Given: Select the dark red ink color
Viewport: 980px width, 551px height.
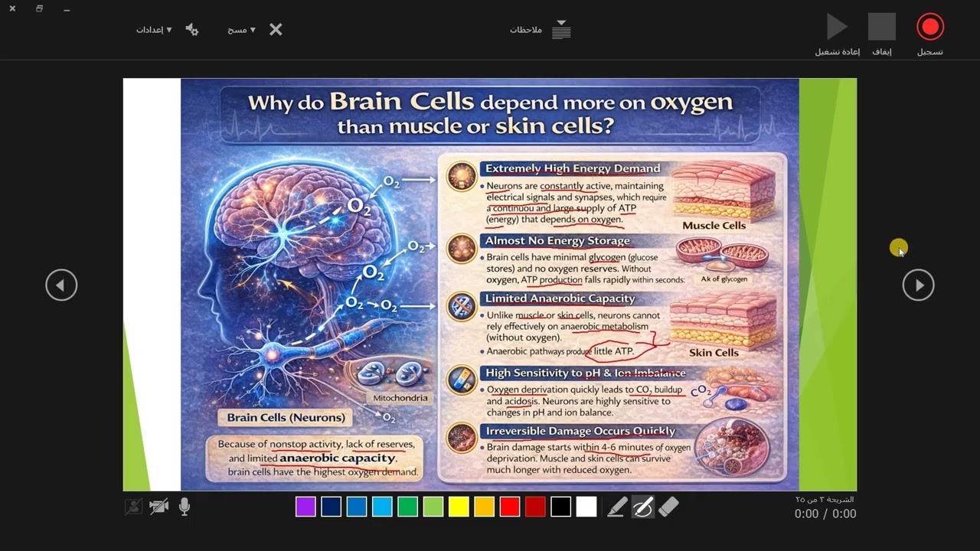Looking at the screenshot, I should point(535,507).
